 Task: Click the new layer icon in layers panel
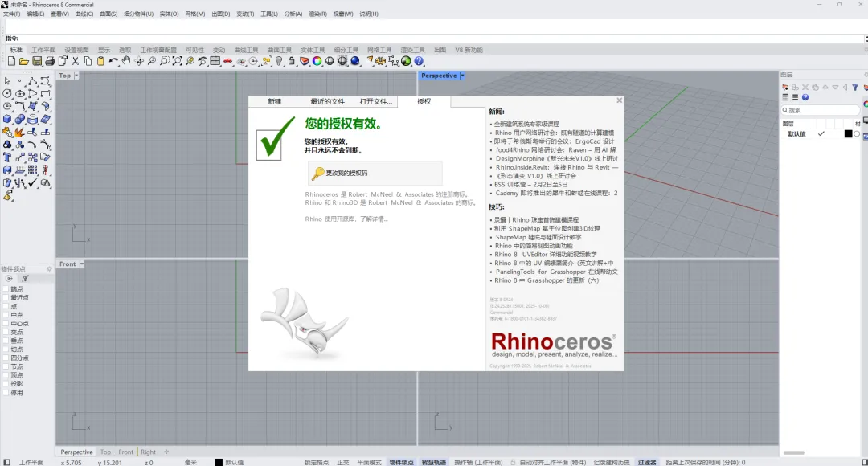(x=785, y=88)
